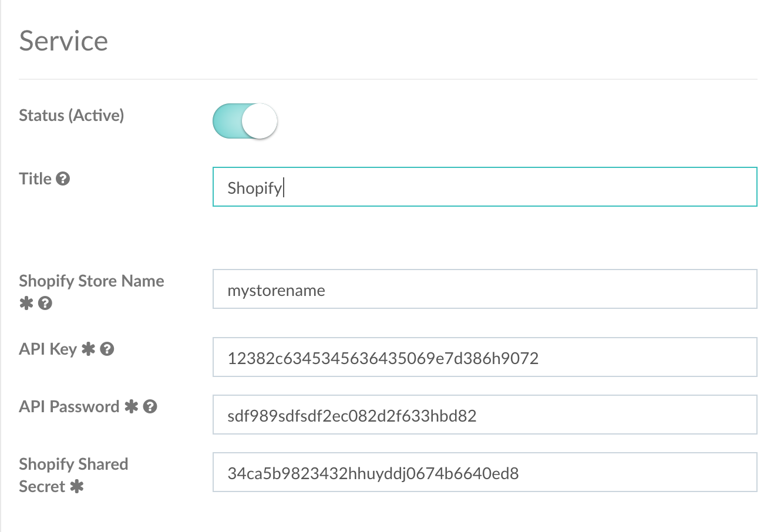The height and width of the screenshot is (532, 774).
Task: Click the Shopify Shared Secret input field
Action: (x=485, y=472)
